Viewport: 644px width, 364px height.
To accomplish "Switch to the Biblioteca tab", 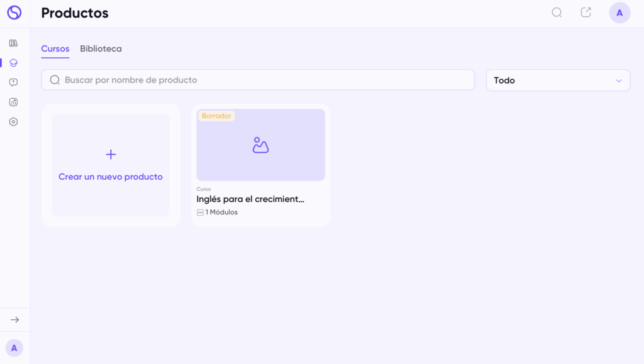I will click(101, 49).
